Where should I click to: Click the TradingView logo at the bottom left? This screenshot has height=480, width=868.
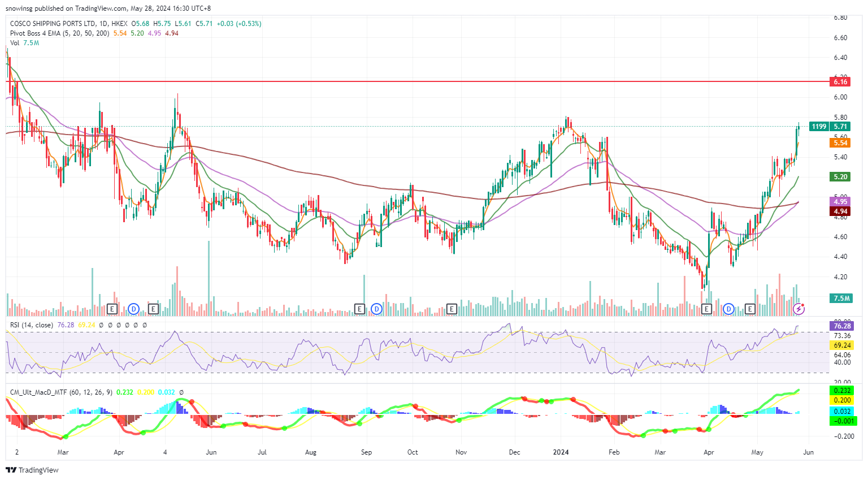pyautogui.click(x=32, y=470)
